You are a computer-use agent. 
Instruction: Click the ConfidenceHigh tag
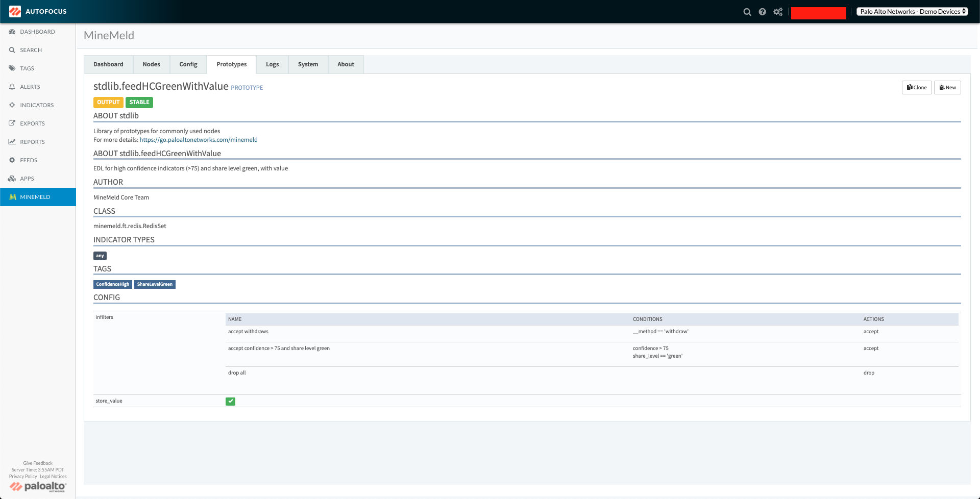coord(112,284)
